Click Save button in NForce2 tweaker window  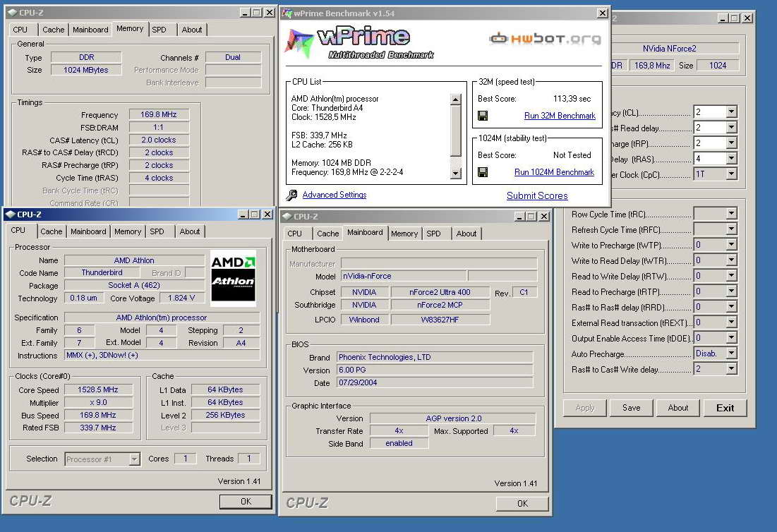tap(631, 408)
